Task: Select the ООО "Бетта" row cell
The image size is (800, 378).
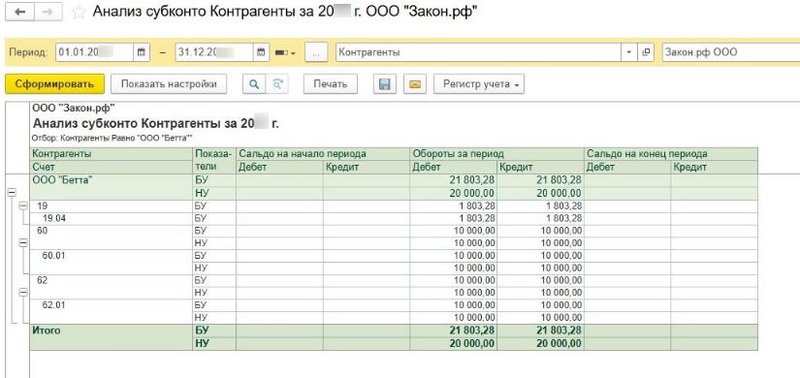Action: [x=111, y=186]
